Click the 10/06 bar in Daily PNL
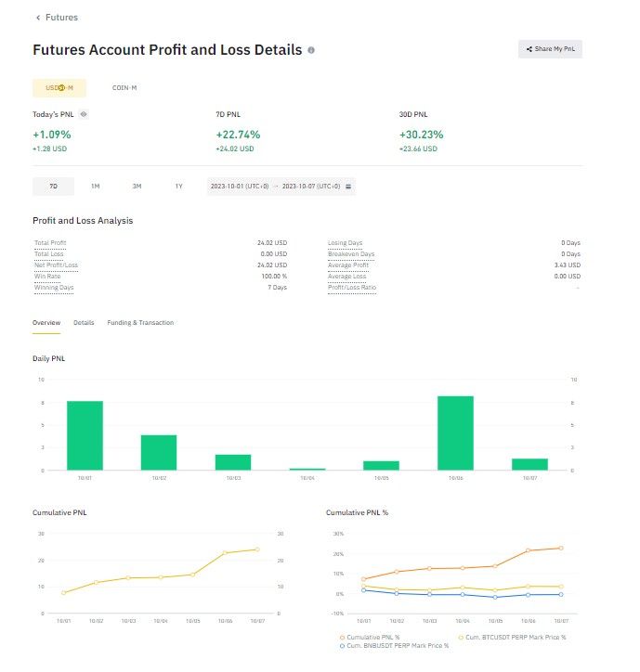This screenshot has width=640, height=672. 455,433
